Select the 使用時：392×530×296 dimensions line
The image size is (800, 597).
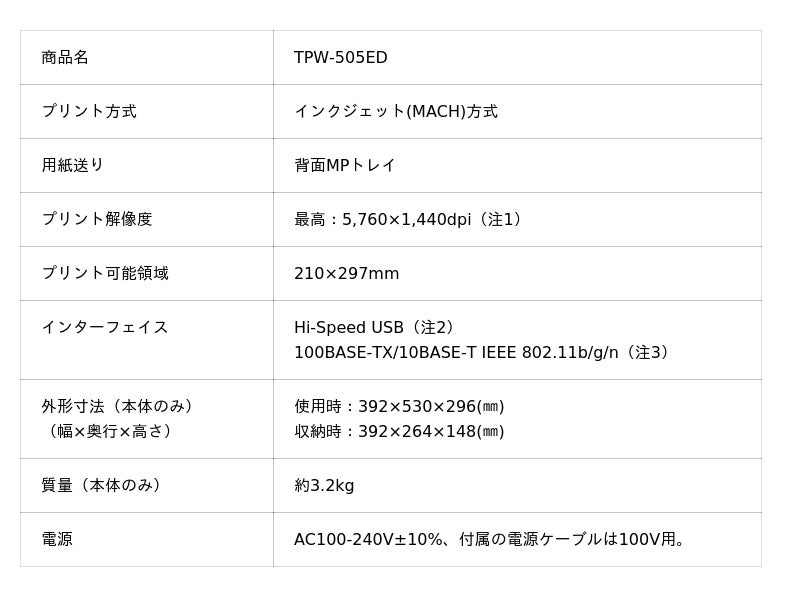399,407
